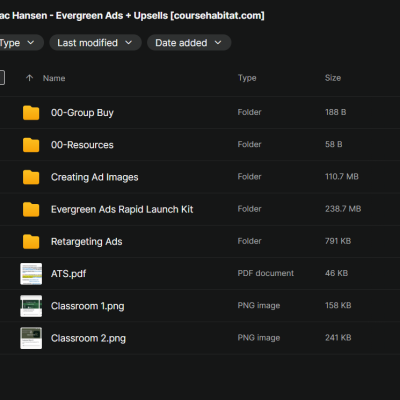Screen dimensions: 400x400
Task: Click the 158 KB size value
Action: [338, 305]
